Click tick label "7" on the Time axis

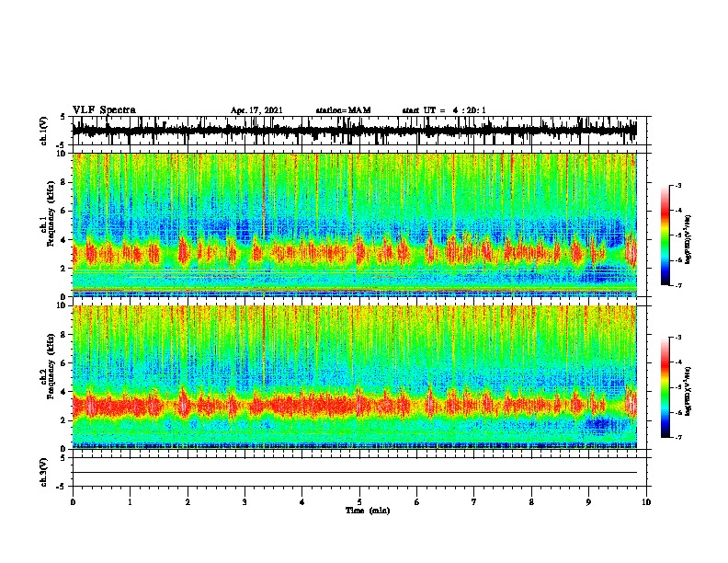pos(474,502)
